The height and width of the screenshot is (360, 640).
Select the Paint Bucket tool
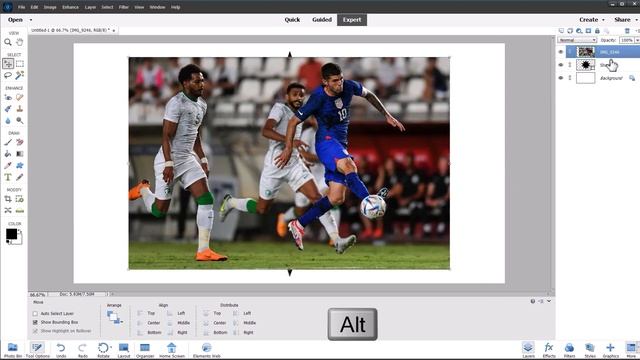pos(8,154)
